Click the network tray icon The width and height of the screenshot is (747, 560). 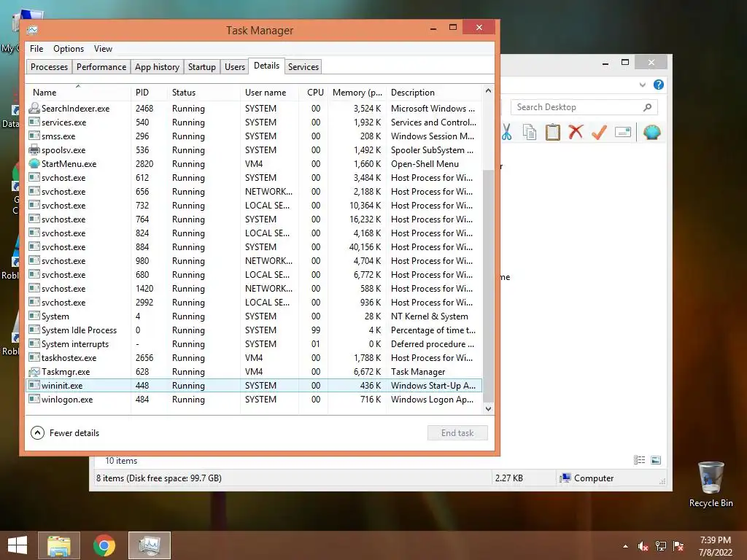[x=661, y=546]
